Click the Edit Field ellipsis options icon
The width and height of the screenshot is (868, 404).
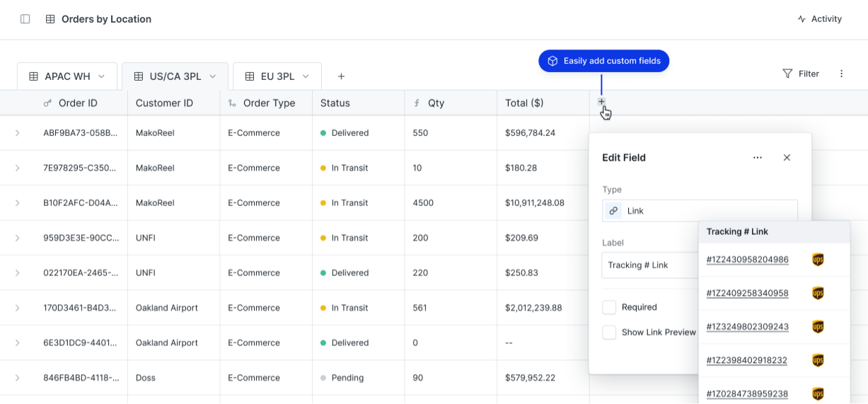tap(758, 158)
